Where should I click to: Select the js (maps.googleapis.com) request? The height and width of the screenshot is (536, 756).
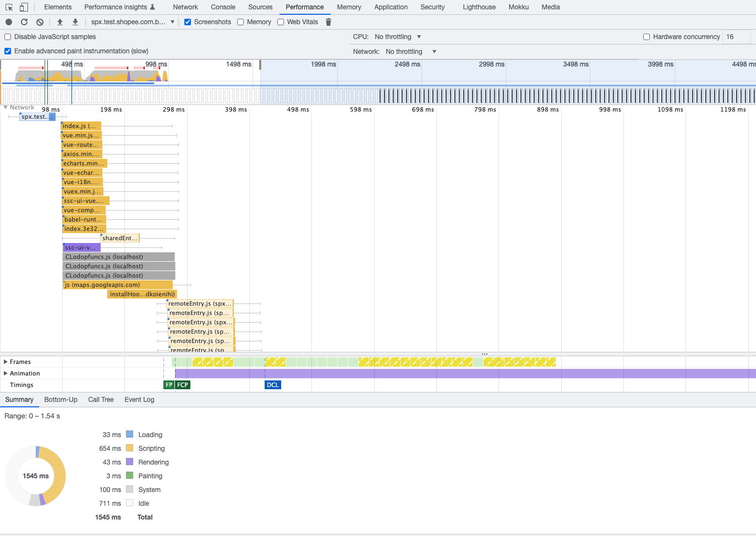[x=118, y=285]
